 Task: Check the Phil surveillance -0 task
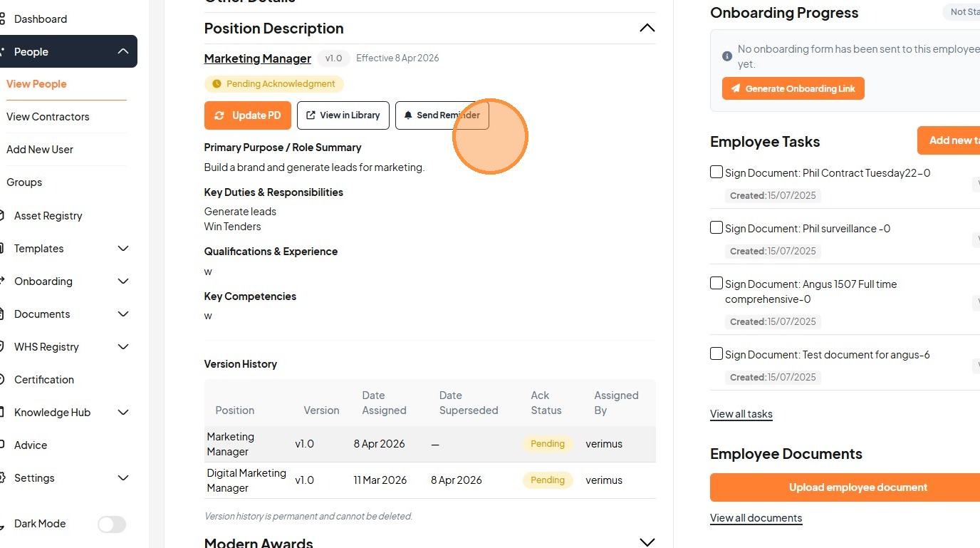[x=716, y=227]
